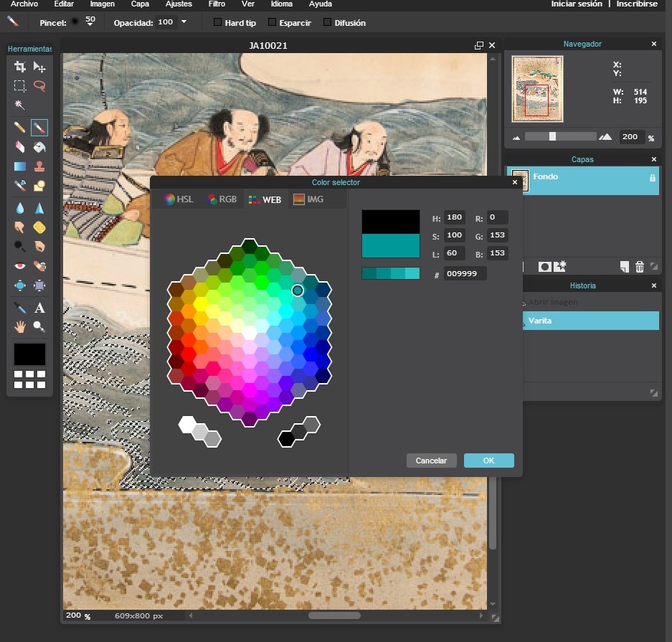Click the Navegador zoom percent field

(632, 137)
